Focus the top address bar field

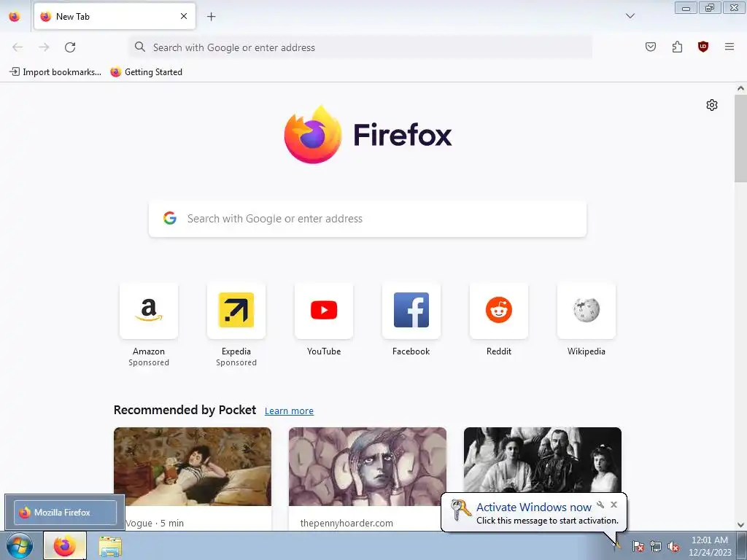[x=360, y=47]
